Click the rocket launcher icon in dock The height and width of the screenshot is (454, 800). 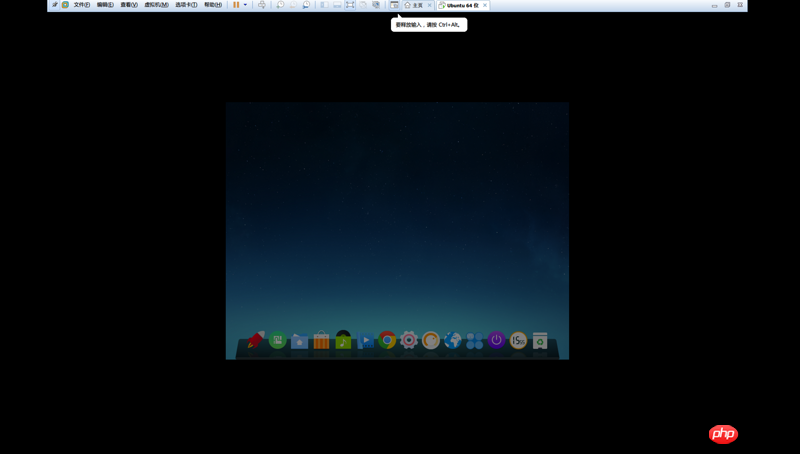(256, 340)
